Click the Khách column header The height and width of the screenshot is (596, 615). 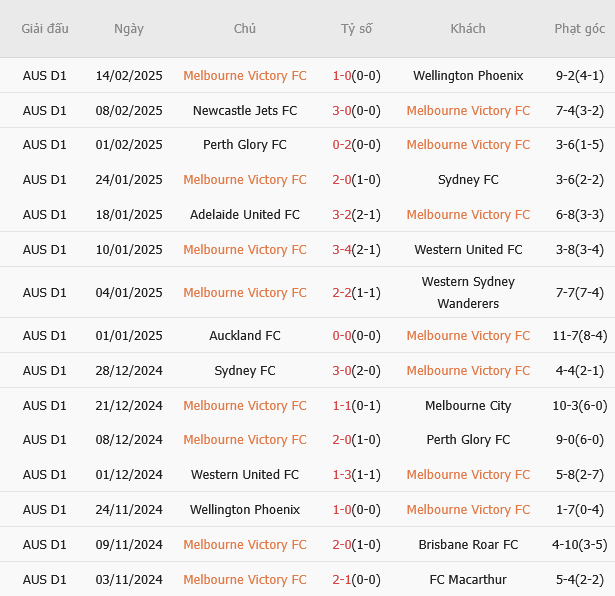tap(468, 29)
